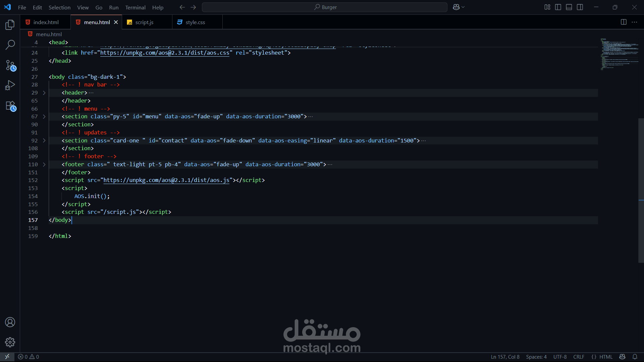Toggle the secondary side bar visibility

580,7
